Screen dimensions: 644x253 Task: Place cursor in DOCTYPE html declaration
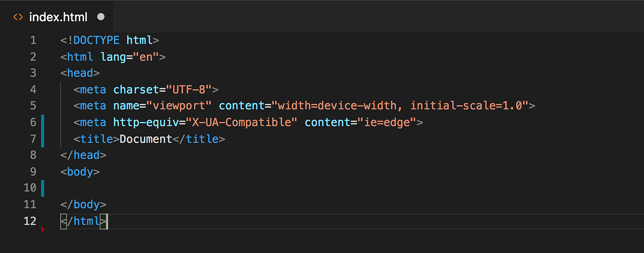110,40
